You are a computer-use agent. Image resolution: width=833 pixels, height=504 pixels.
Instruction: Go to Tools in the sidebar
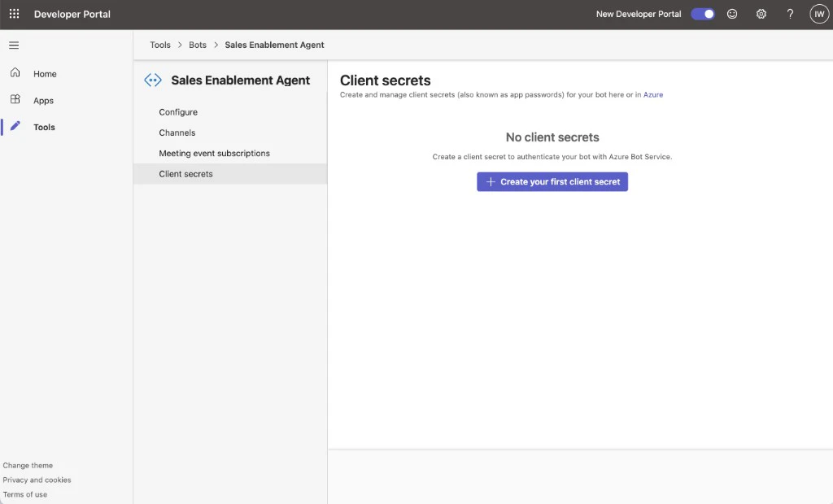point(44,127)
